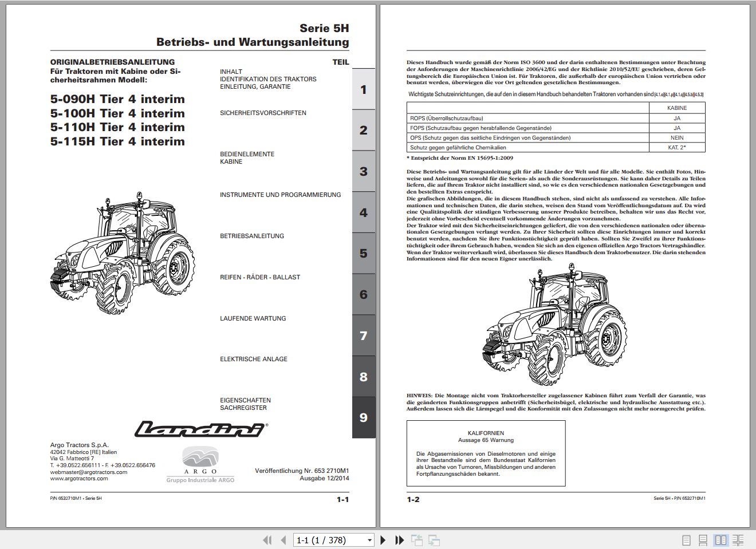
Task: Click the Ausgabe 12/2014 text
Action: (x=324, y=479)
